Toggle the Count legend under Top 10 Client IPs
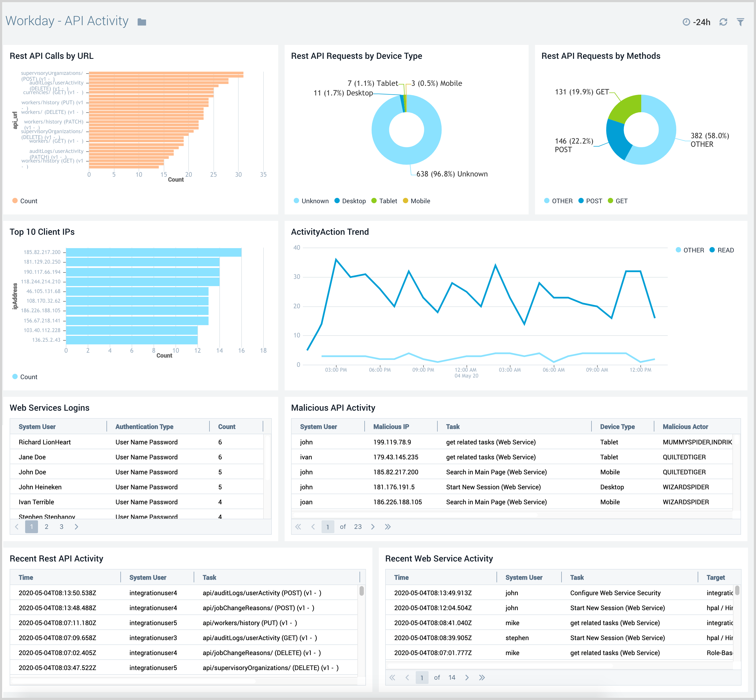This screenshot has height=700, width=756. [25, 376]
